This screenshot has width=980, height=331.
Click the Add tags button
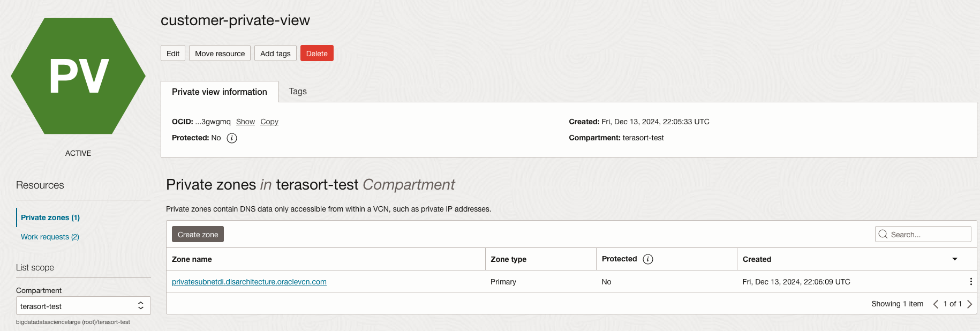(x=275, y=54)
